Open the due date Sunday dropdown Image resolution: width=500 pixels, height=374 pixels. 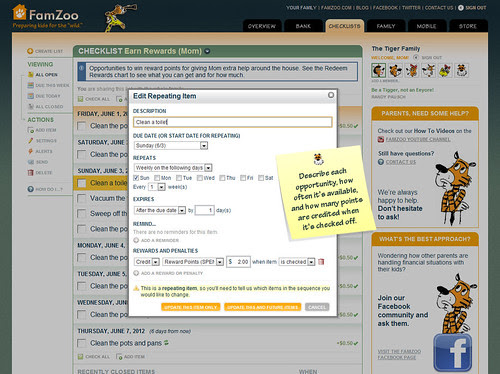tap(171, 145)
